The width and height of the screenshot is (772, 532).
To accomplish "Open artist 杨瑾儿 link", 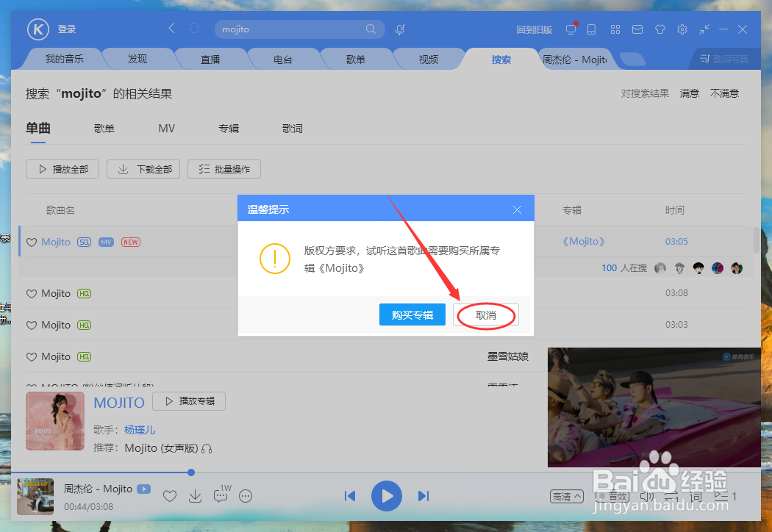I will coord(140,430).
